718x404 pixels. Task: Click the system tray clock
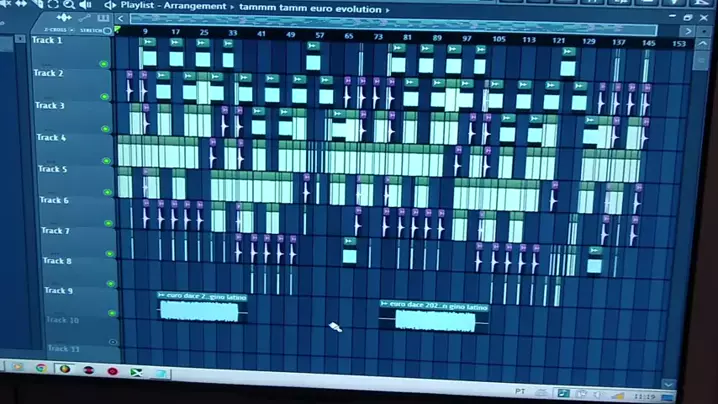pos(645,396)
